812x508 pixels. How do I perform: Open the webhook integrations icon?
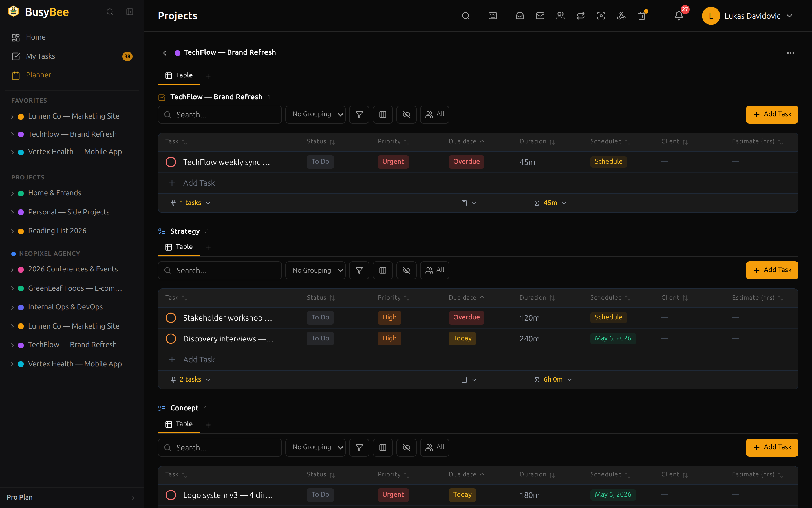click(621, 16)
